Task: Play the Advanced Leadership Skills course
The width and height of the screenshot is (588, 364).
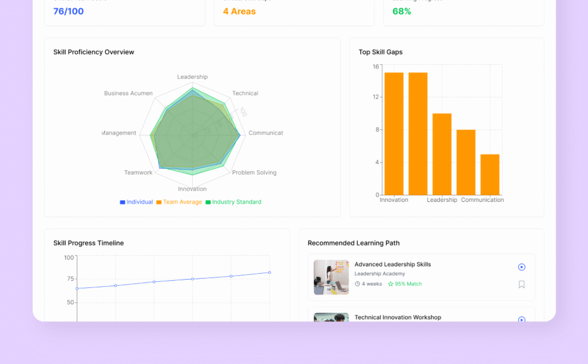Action: [521, 267]
